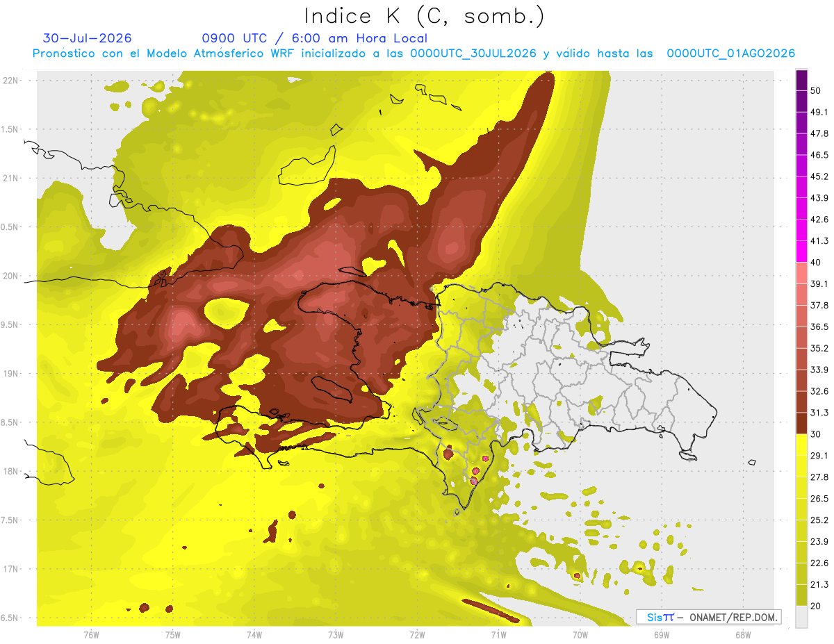
Task: Click the '40' color scale label
Action: click(817, 263)
